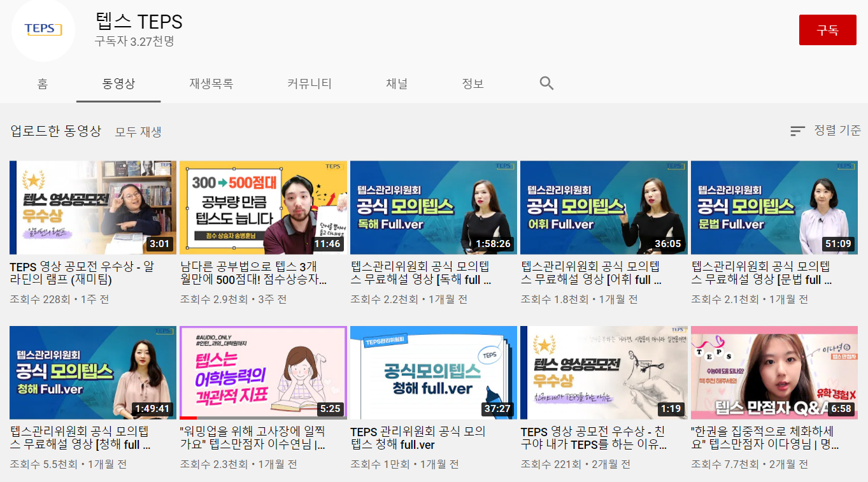Open the 37:27 공식모의텝스 청해 thumbnail
The height and width of the screenshot is (482, 868).
434,373
